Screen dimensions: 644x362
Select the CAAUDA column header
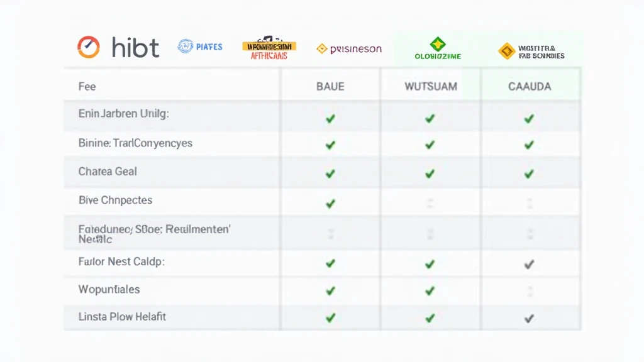click(x=530, y=86)
